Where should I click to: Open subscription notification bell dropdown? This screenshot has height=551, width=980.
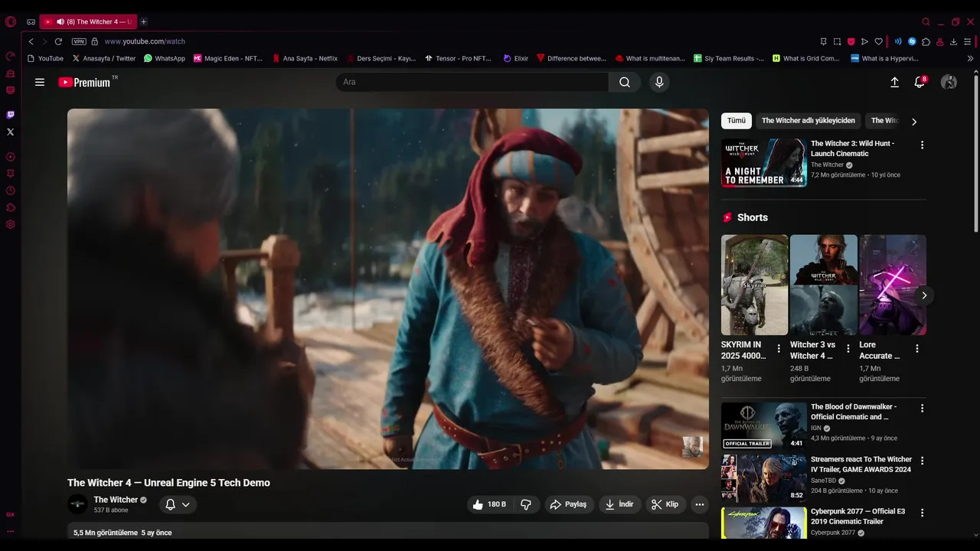(x=178, y=504)
